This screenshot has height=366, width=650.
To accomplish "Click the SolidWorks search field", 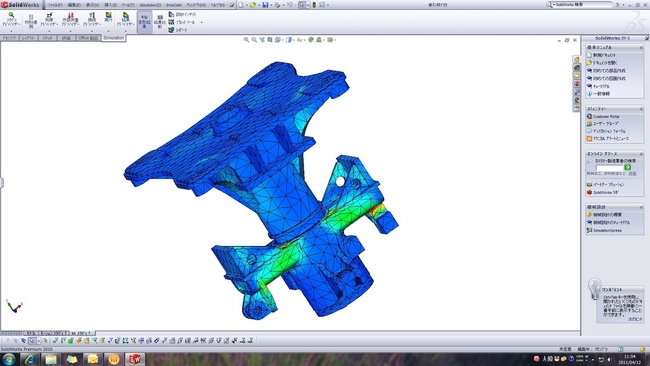I will 582,5.
